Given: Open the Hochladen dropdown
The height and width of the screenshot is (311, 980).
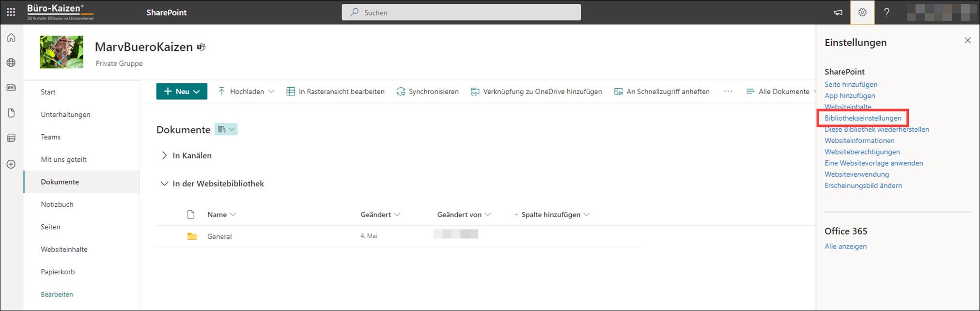Looking at the screenshot, I should (246, 92).
